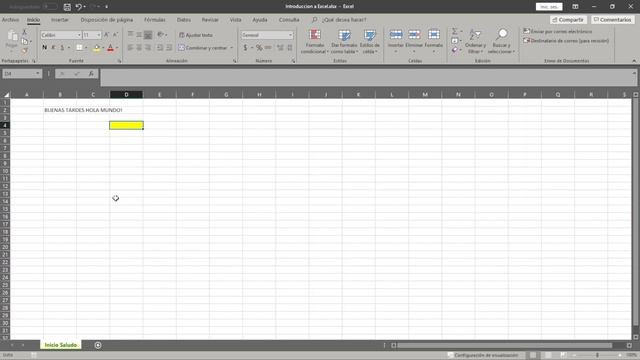Click the Percent style icon
Screen dimensions: 640x360
click(259, 48)
